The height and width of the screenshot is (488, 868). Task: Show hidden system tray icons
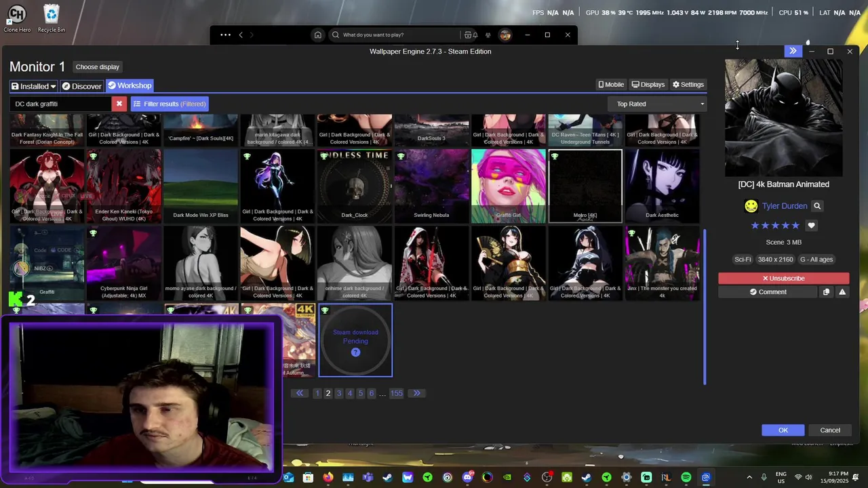[x=749, y=477]
